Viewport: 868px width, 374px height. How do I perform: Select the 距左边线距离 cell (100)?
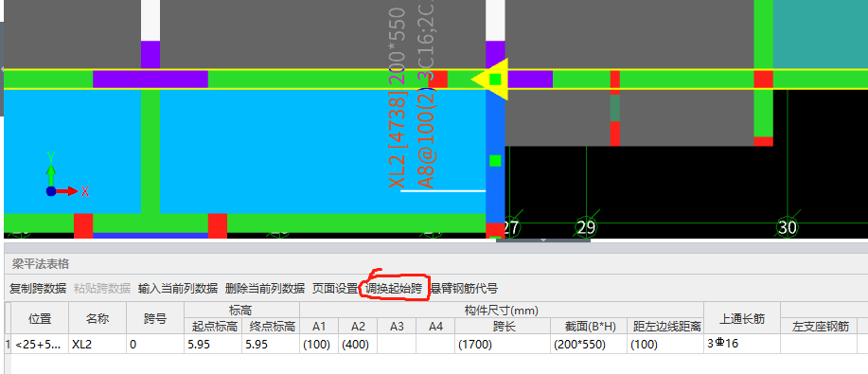pos(666,344)
